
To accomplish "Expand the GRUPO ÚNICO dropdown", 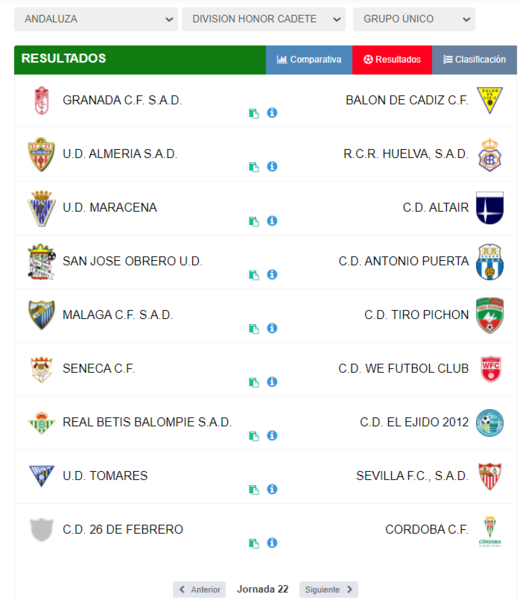I will (414, 19).
